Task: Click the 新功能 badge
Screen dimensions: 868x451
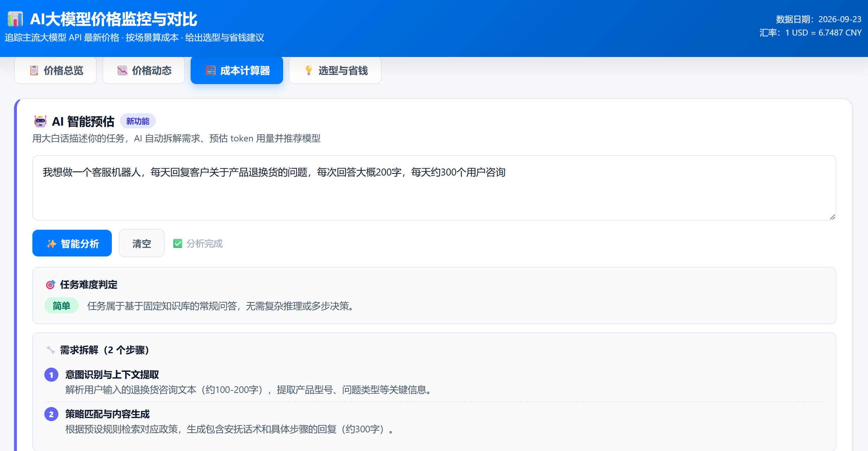Action: (138, 121)
